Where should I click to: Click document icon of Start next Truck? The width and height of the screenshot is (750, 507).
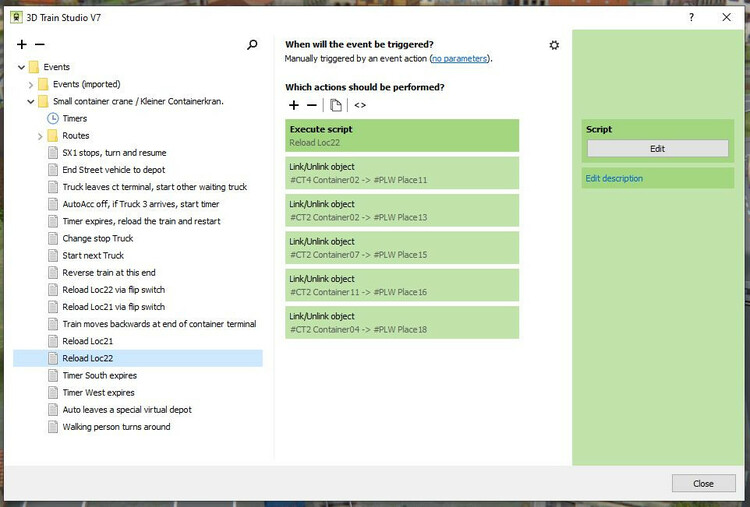pos(53,255)
